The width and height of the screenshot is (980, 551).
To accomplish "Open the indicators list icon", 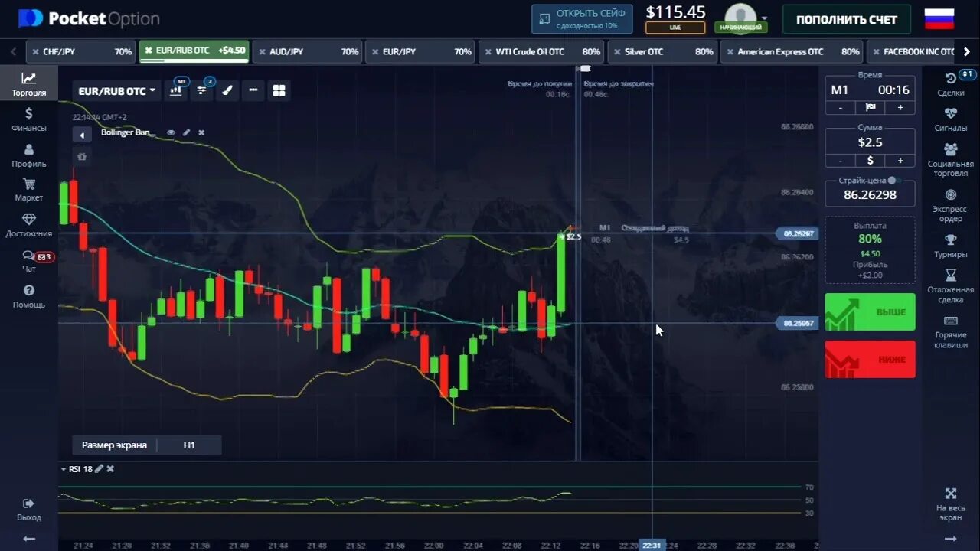I will click(202, 90).
